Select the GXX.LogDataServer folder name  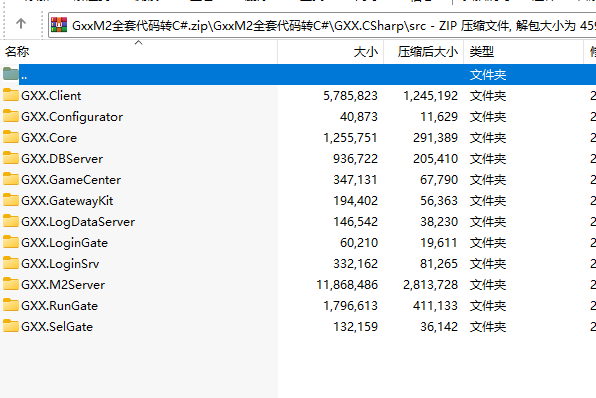click(78, 222)
